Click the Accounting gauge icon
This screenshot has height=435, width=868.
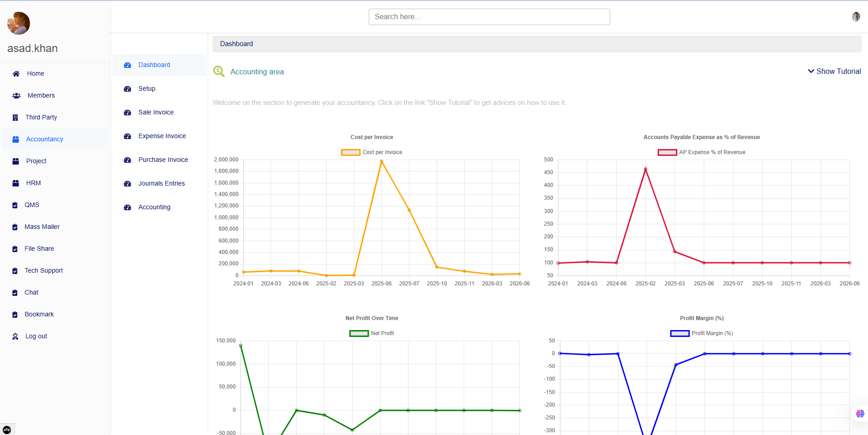[127, 207]
